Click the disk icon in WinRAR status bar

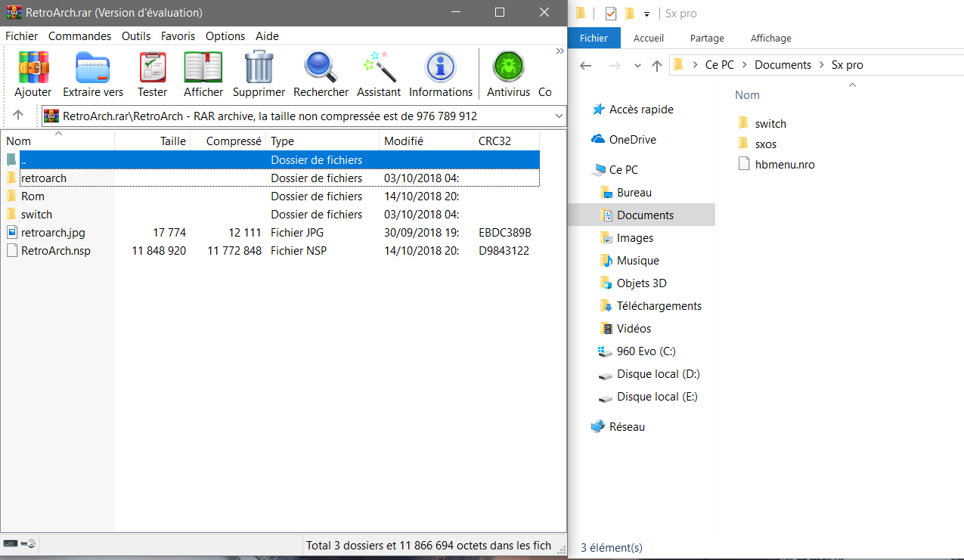[x=11, y=543]
